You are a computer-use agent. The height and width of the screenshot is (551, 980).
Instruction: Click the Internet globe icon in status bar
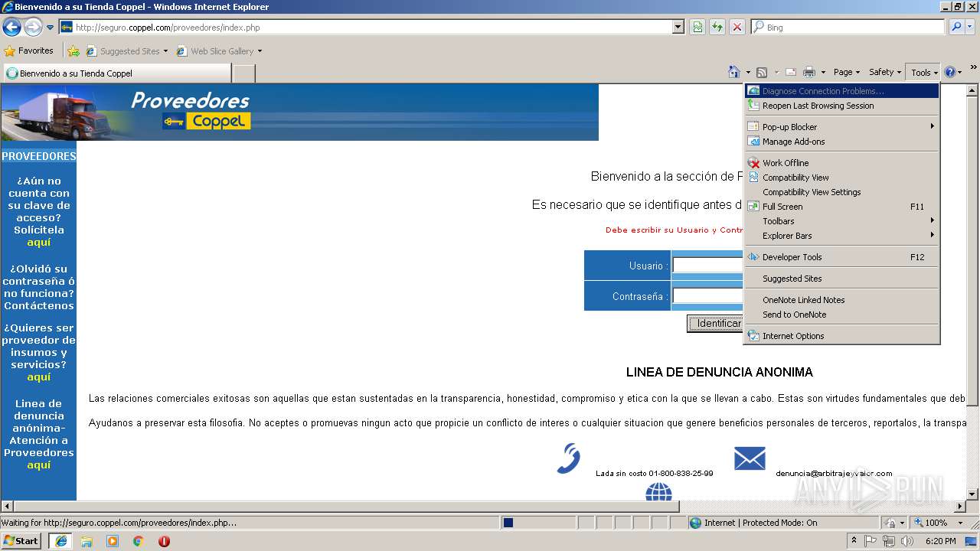pyautogui.click(x=695, y=523)
